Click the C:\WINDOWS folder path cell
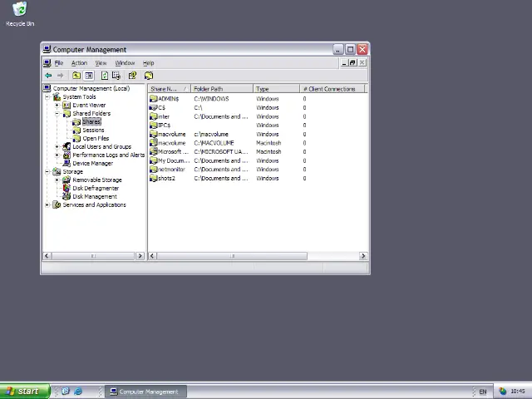 (211, 99)
